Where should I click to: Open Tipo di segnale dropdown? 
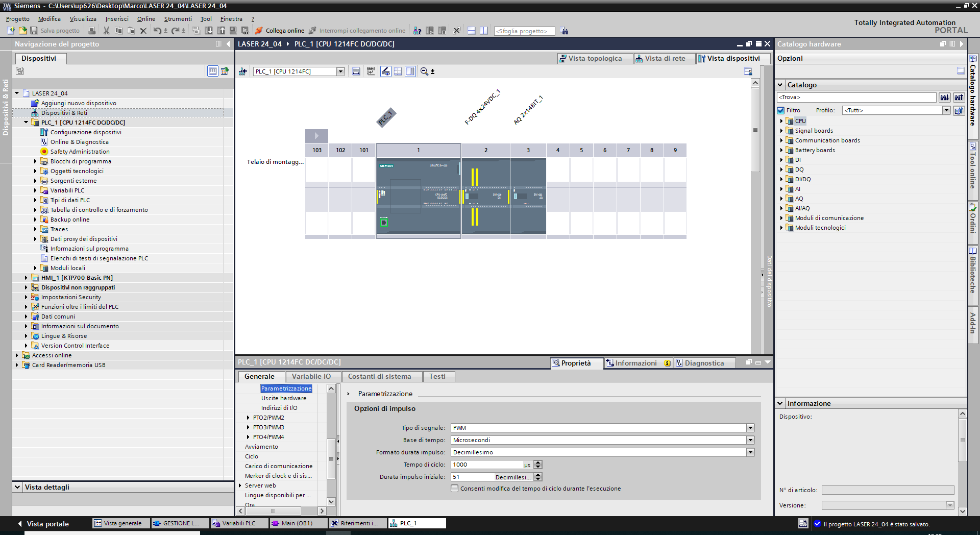pyautogui.click(x=750, y=428)
